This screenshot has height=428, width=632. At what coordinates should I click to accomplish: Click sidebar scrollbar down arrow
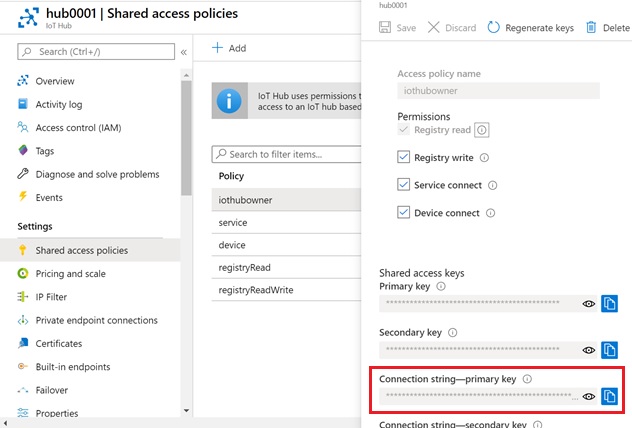186,411
